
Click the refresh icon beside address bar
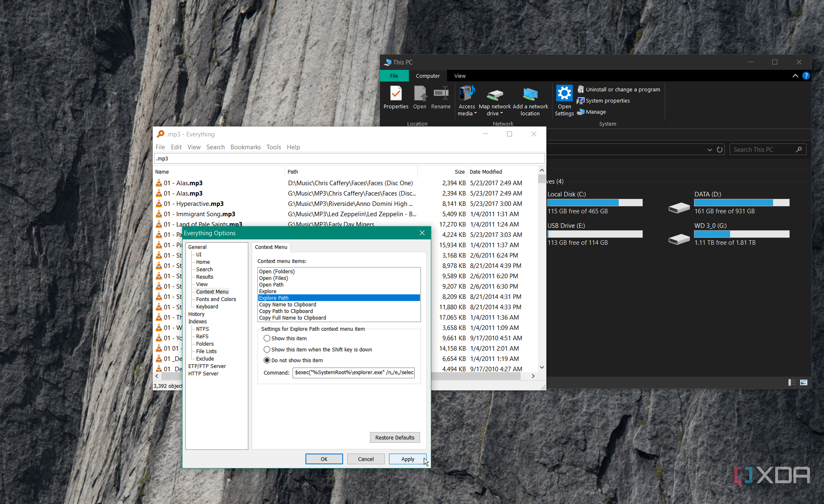point(720,150)
